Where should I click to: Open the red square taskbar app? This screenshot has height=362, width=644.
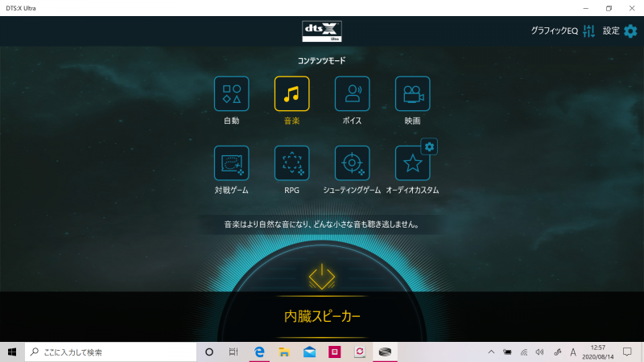(334, 352)
